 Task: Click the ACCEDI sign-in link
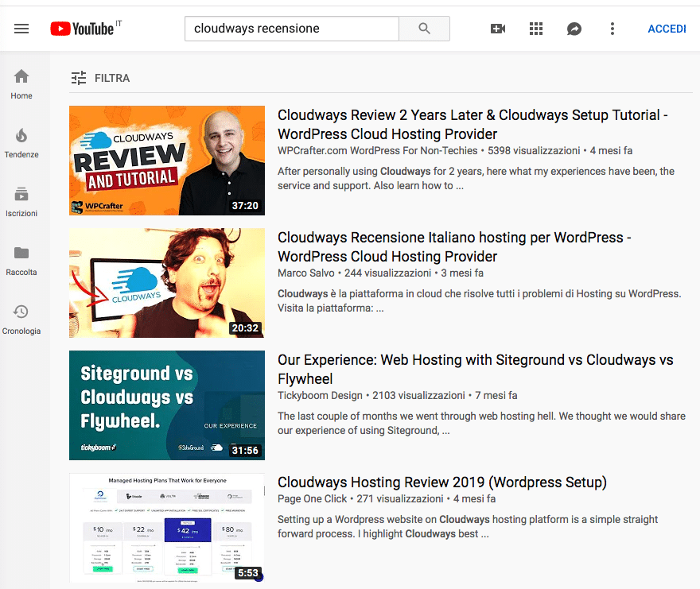click(x=667, y=29)
